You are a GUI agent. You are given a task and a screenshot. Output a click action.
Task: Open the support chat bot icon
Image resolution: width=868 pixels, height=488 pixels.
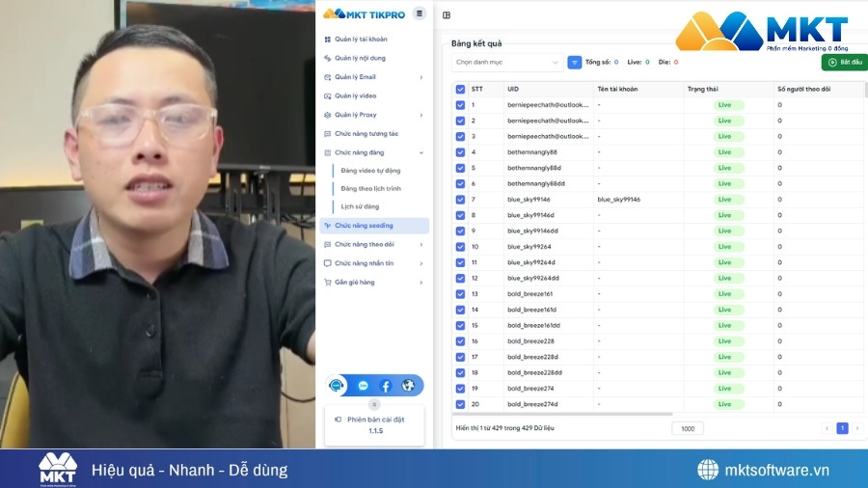[336, 385]
